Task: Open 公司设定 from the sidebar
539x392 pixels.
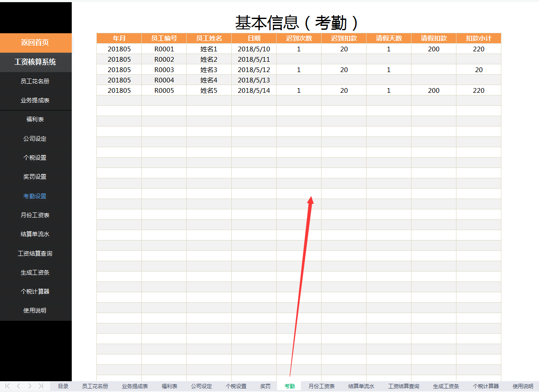Action: point(35,139)
